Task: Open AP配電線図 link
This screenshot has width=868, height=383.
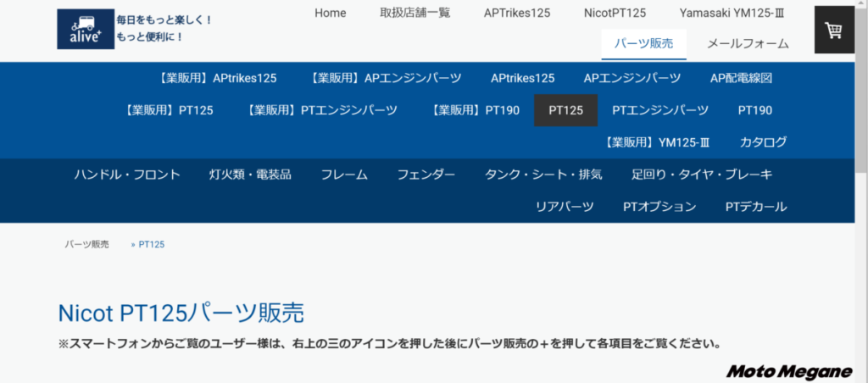Action: (x=741, y=78)
